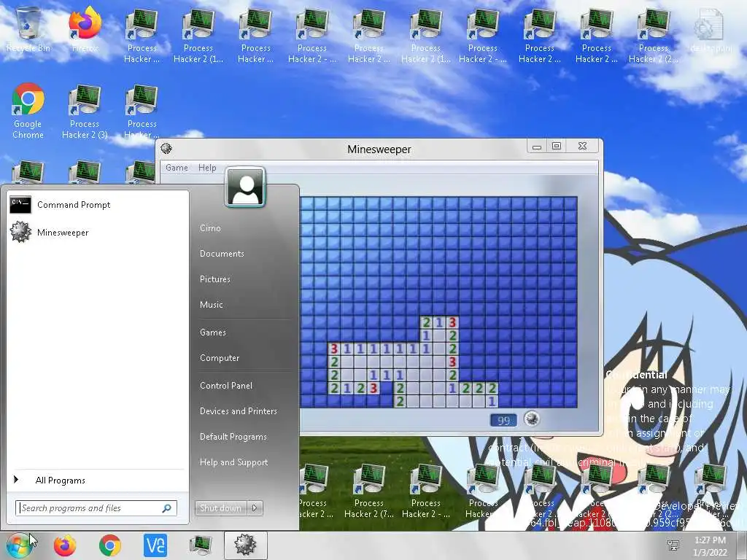Activate the Minesweeper taskbar button
The width and height of the screenshot is (747, 560).
245,545
